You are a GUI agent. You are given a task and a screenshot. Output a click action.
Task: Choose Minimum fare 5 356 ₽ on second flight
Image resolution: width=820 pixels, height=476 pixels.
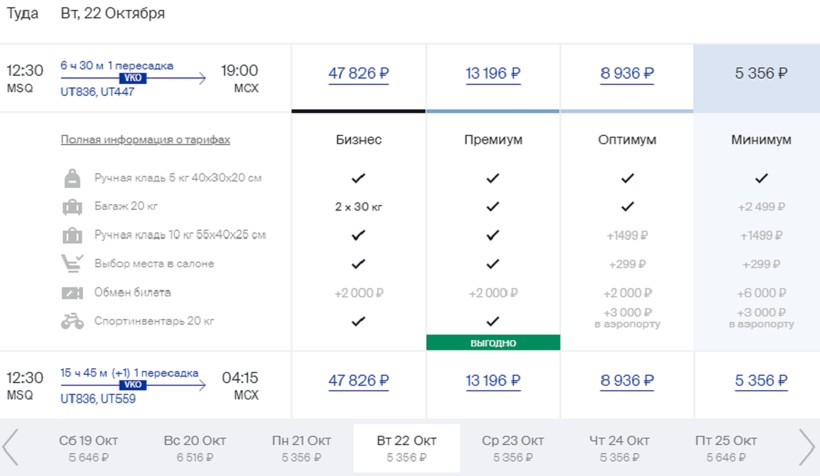[x=761, y=381]
